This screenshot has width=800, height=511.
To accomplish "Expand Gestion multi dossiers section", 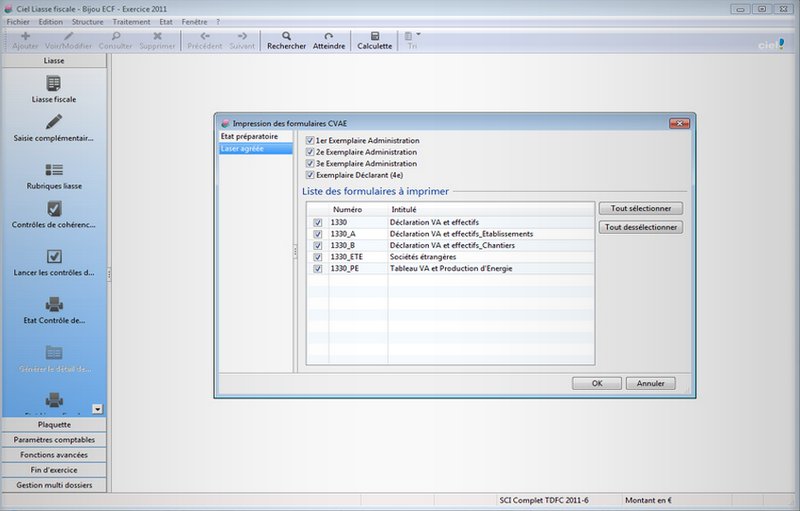I will [54, 485].
